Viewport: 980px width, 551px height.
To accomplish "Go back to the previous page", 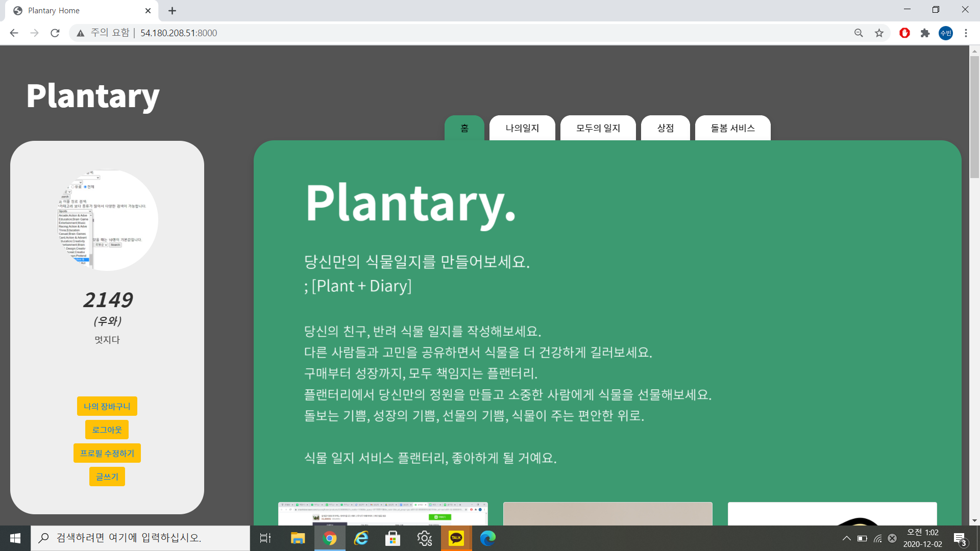I will [x=14, y=33].
